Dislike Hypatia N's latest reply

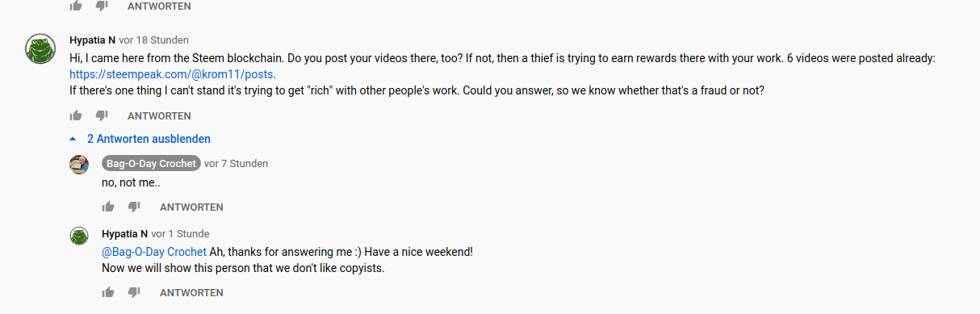point(134,293)
